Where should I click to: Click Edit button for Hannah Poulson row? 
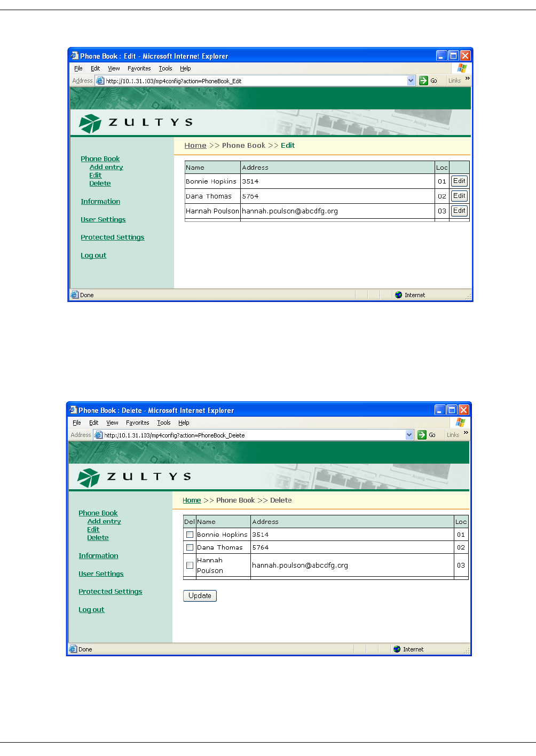[459, 211]
